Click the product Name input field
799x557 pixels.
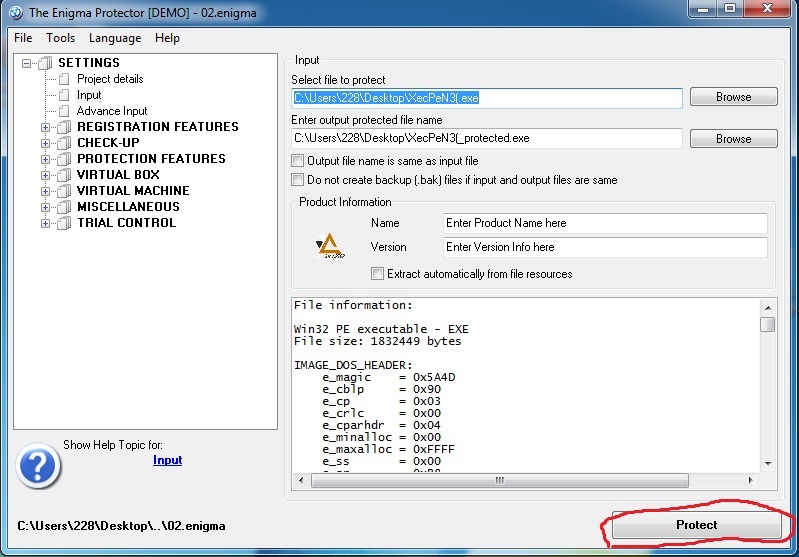click(605, 223)
